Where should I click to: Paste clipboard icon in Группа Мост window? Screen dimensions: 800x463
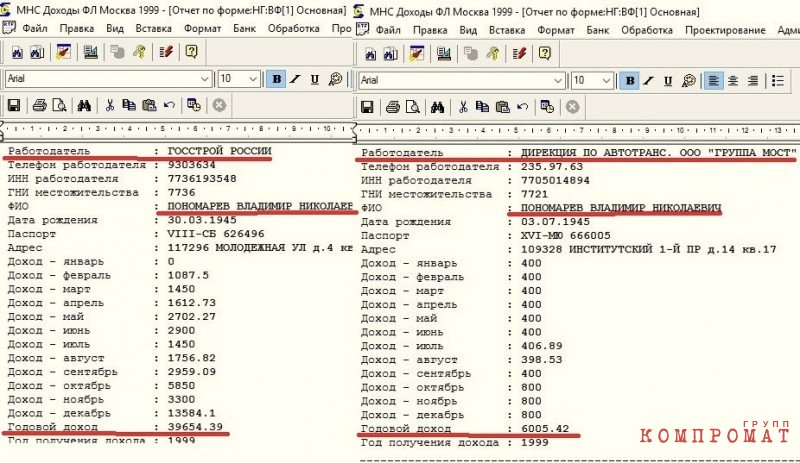503,107
